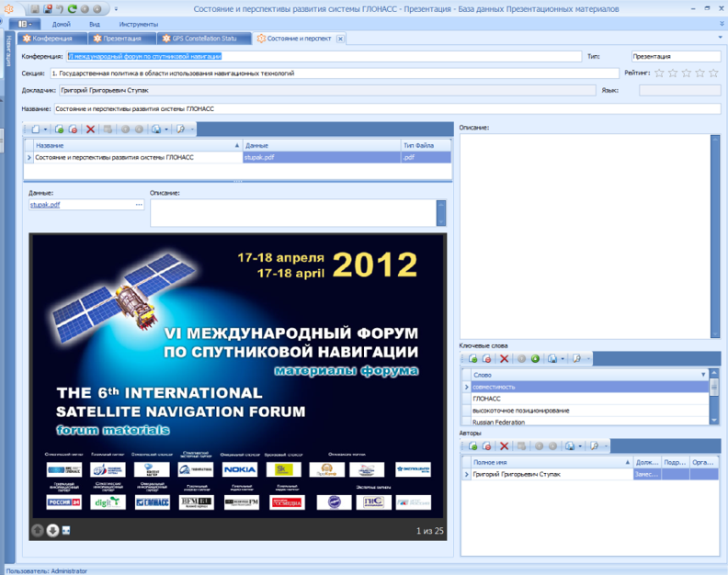Click the Секция input field

(x=335, y=73)
